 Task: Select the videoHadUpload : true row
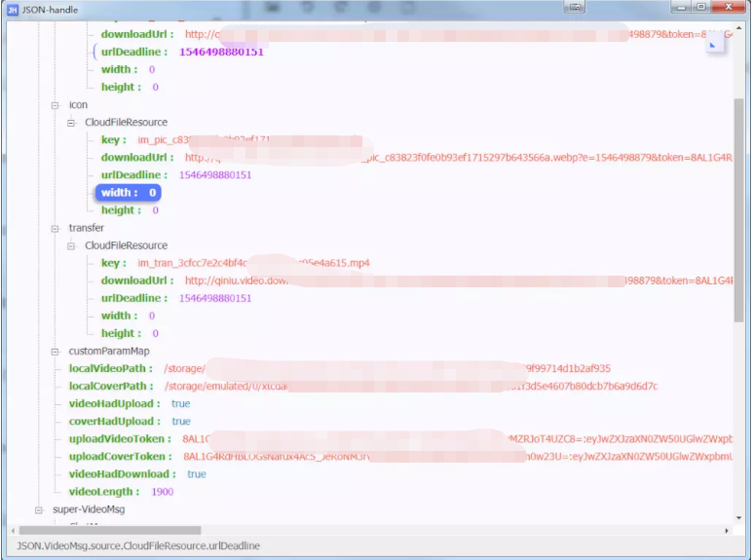click(130, 403)
